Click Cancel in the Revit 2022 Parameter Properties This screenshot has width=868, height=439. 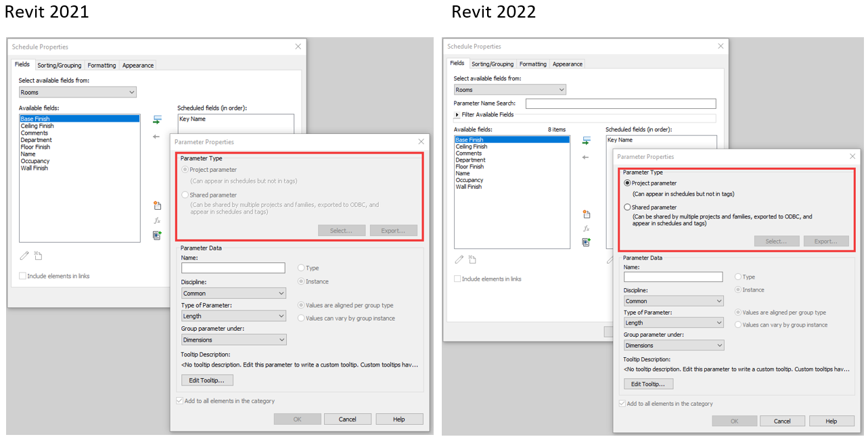(x=782, y=421)
